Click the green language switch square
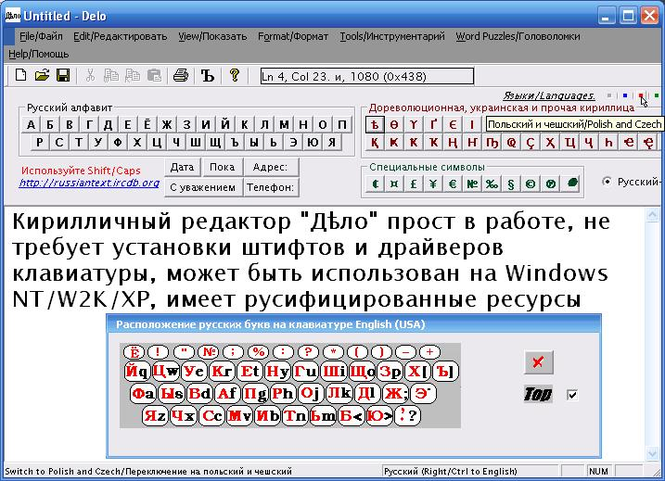Image resolution: width=665 pixels, height=481 pixels. point(657,96)
